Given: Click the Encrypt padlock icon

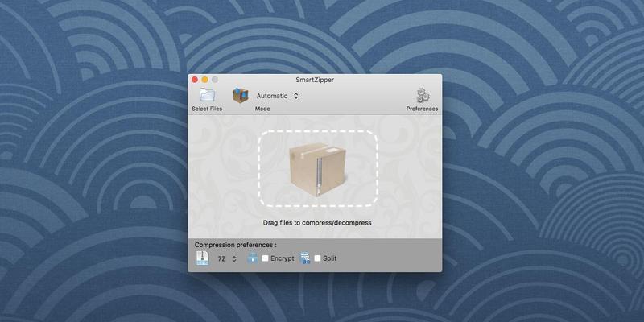Looking at the screenshot, I should 252,258.
